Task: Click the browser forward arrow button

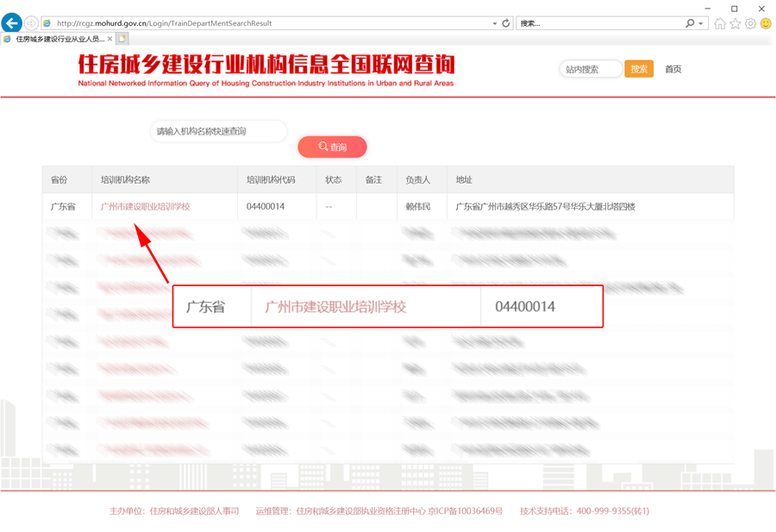Action: tap(31, 23)
